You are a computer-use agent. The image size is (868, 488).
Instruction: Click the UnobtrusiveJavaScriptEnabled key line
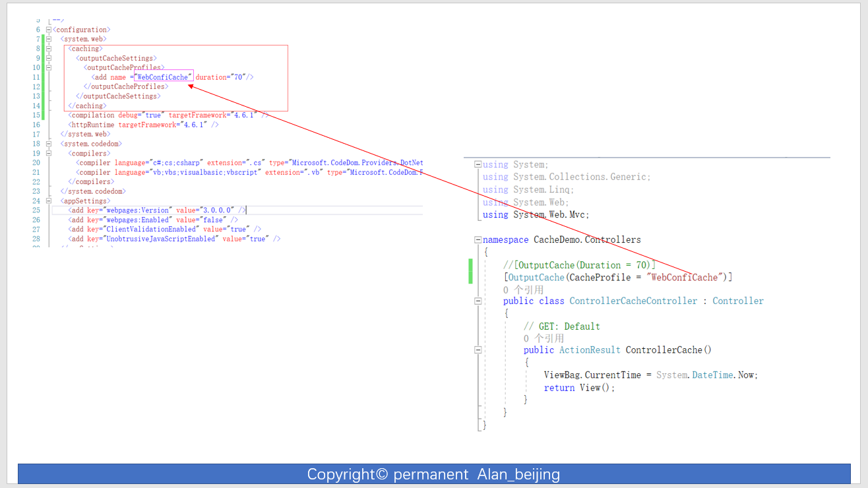tap(174, 239)
